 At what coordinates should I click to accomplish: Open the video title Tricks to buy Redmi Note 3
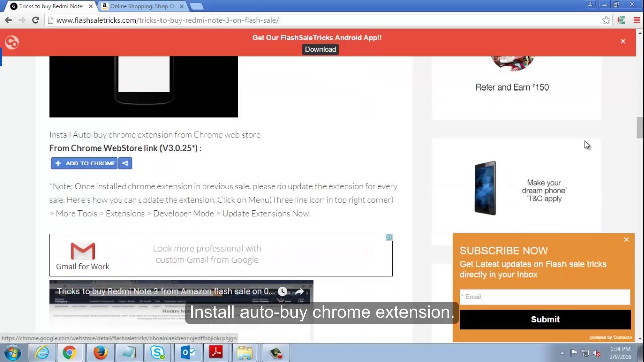(x=166, y=291)
